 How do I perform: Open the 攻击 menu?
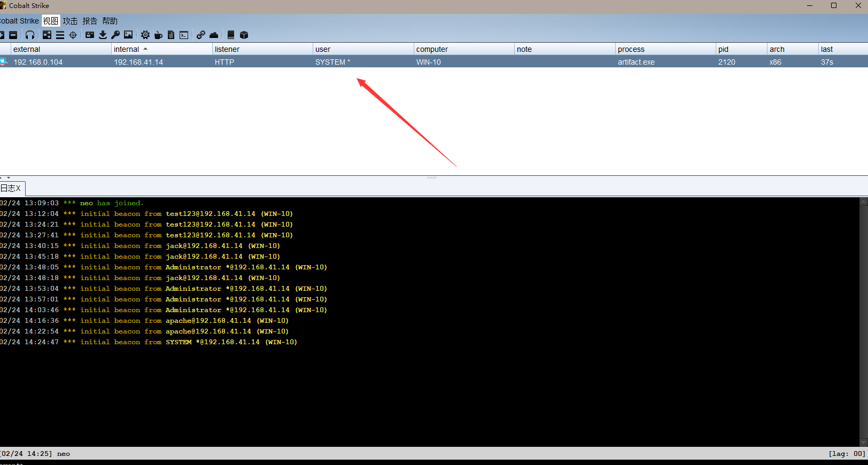pyautogui.click(x=70, y=21)
